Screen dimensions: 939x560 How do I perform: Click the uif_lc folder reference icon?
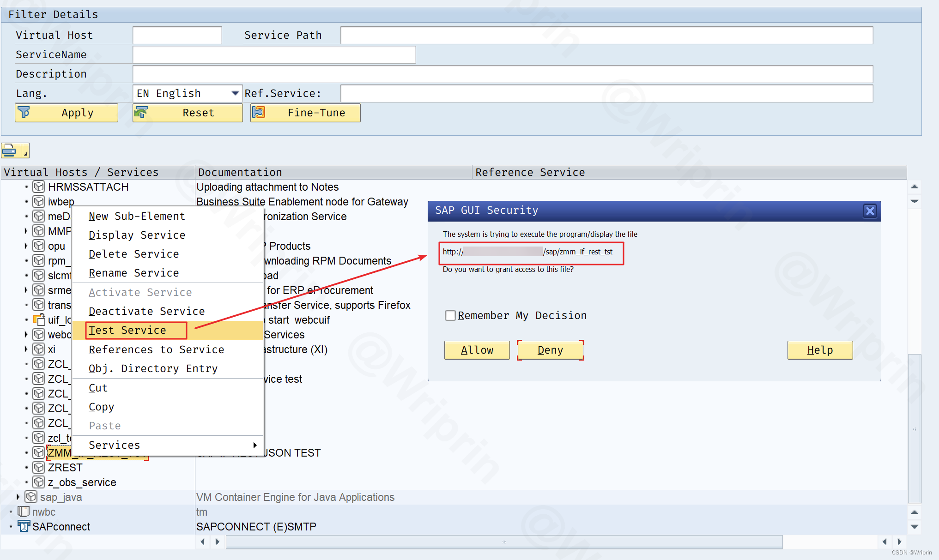click(x=39, y=319)
